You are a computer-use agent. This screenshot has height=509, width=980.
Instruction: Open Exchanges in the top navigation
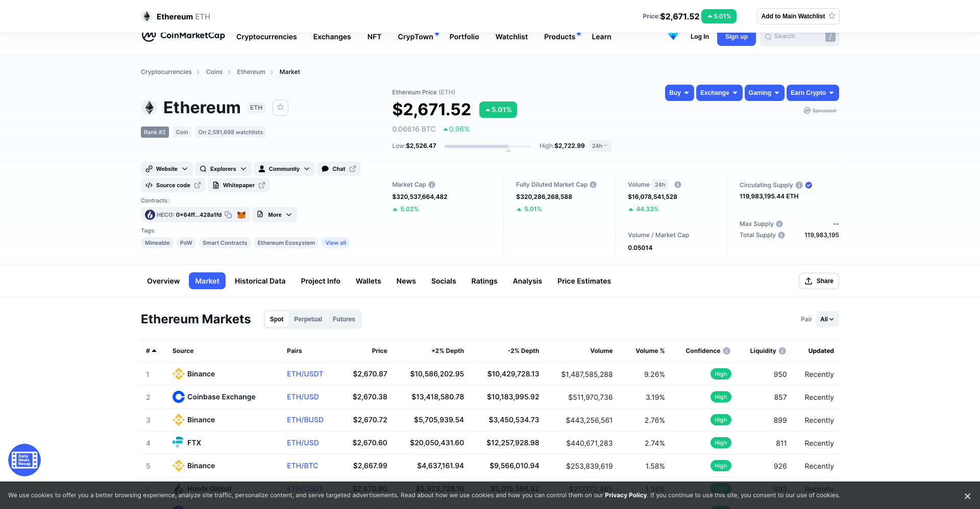click(332, 37)
